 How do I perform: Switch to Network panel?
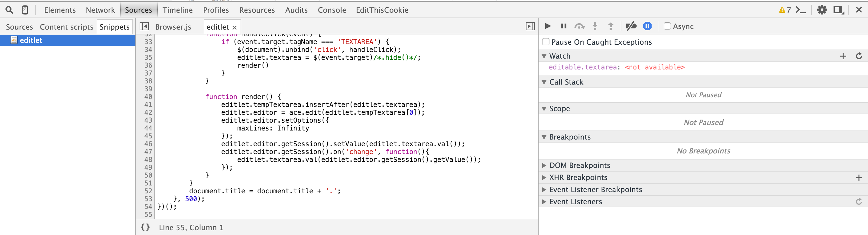coord(100,10)
